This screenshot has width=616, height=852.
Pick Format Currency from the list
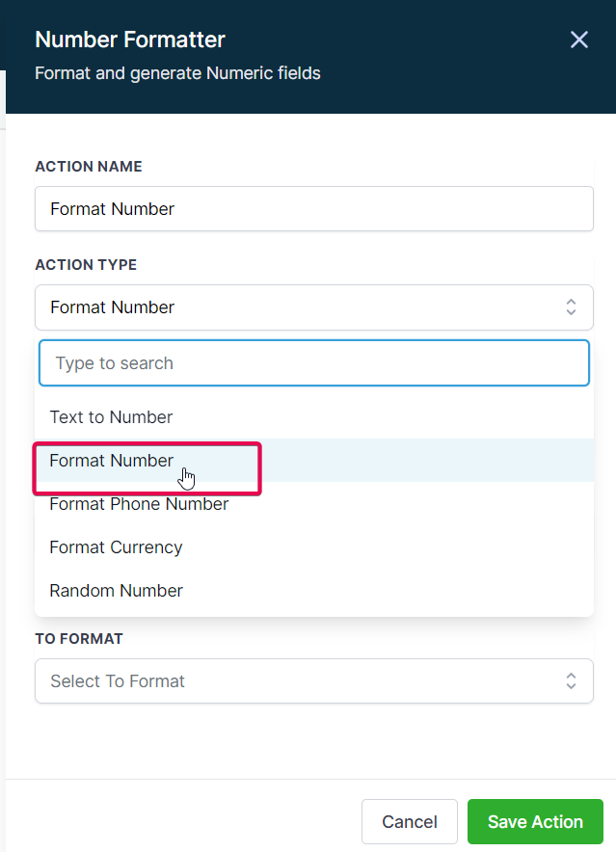click(117, 547)
